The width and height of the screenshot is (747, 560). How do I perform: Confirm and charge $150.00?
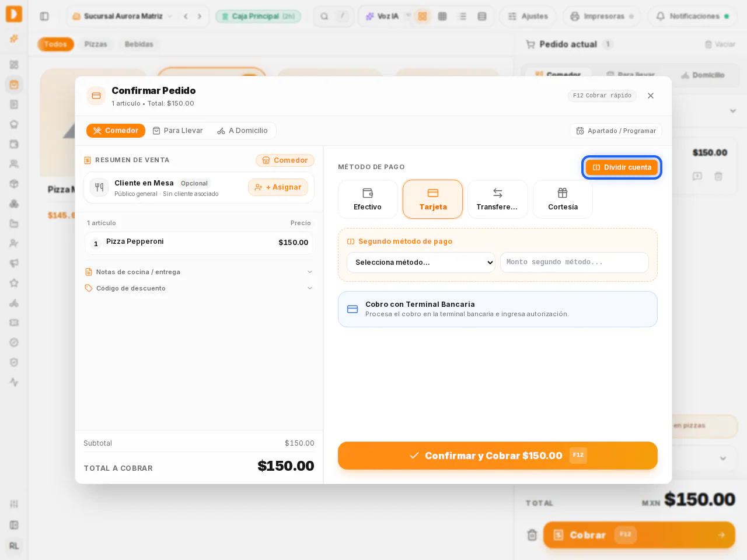coord(498,456)
